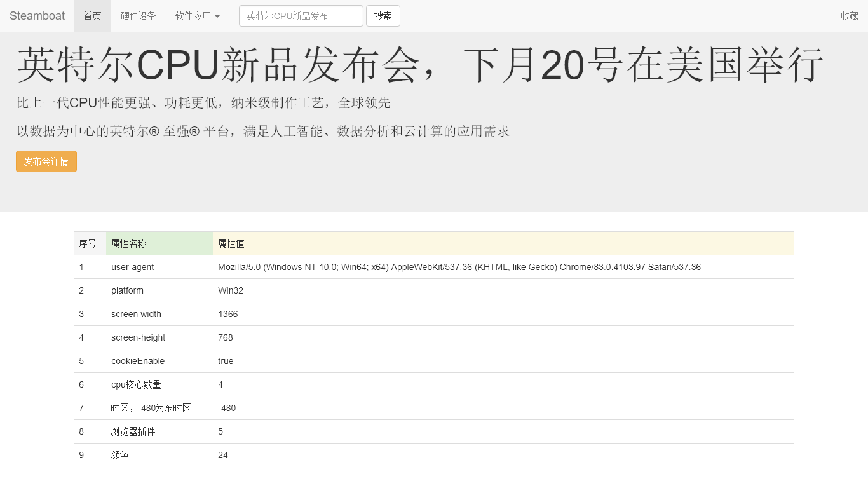Select the 颜色 cell

pyautogui.click(x=159, y=455)
